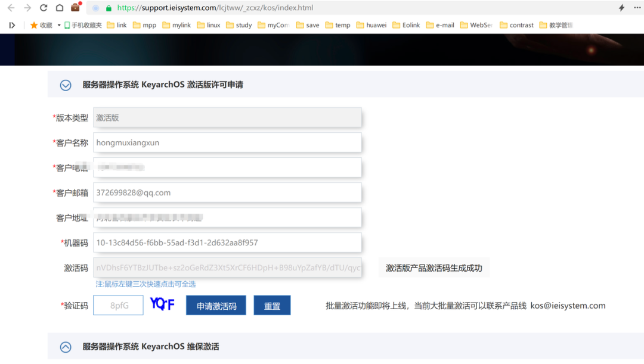Click the 机器码 machine code field
Screen dimensions: 644x364
pos(228,242)
